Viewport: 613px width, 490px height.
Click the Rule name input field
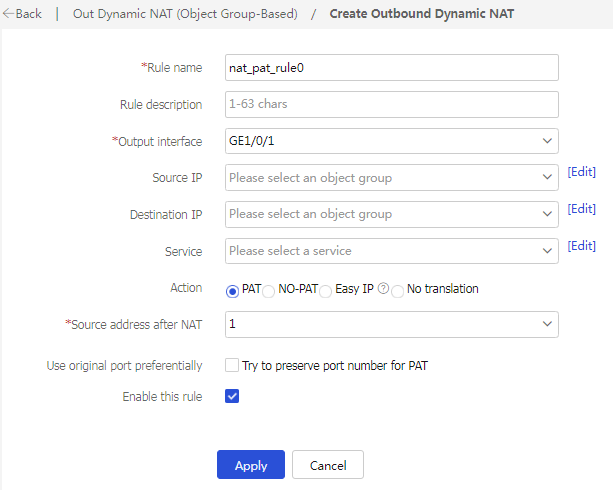click(391, 68)
